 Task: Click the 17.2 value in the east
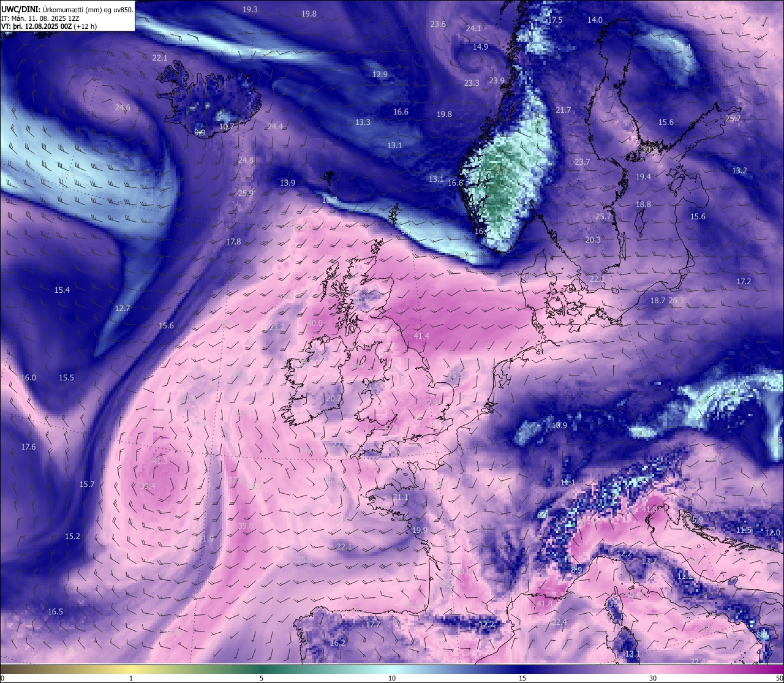(x=744, y=281)
